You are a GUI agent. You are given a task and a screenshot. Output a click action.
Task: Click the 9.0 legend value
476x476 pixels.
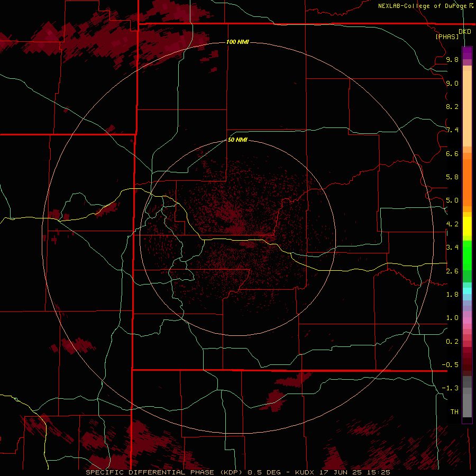click(452, 83)
